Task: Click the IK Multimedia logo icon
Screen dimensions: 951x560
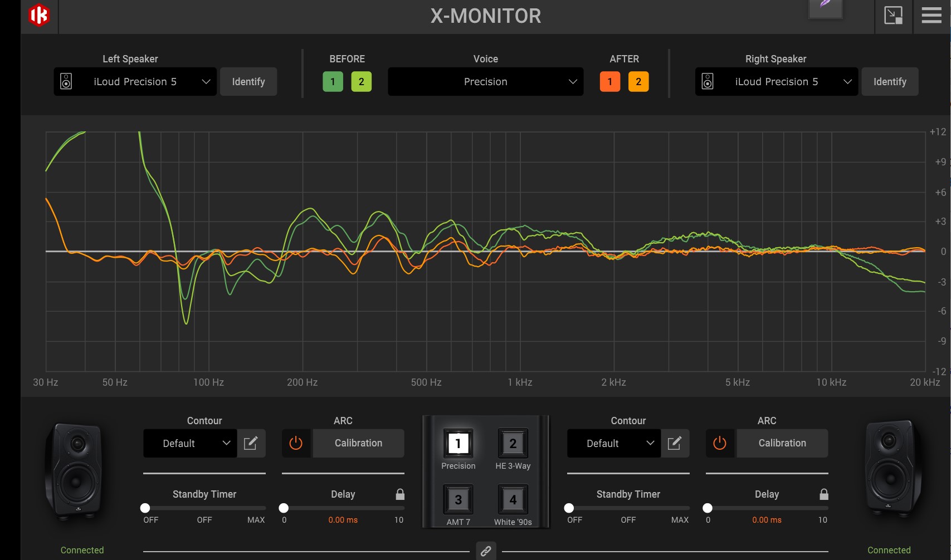Action: (x=39, y=15)
